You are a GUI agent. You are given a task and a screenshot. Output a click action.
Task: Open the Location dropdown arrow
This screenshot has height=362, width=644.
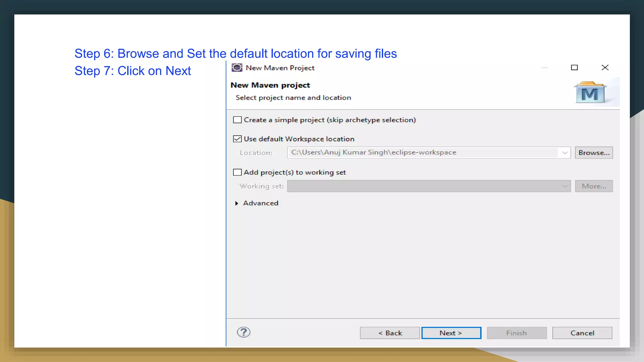565,153
